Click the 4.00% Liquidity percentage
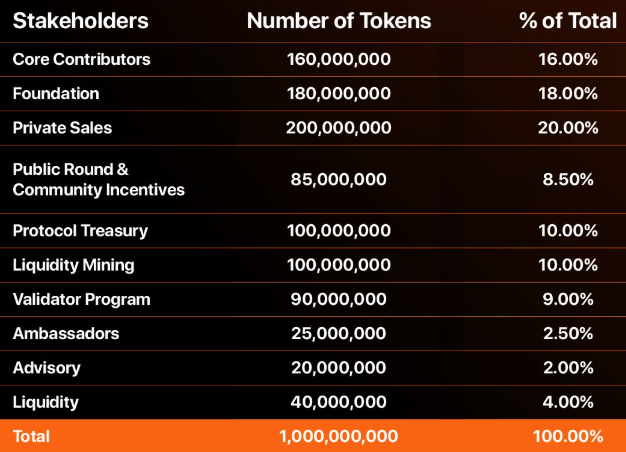Screen dimensions: 626x452 (568, 402)
